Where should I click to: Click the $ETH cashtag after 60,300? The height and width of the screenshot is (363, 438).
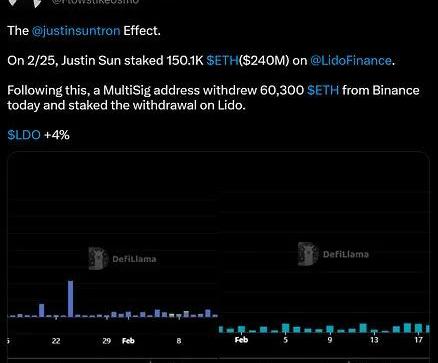[x=323, y=90]
